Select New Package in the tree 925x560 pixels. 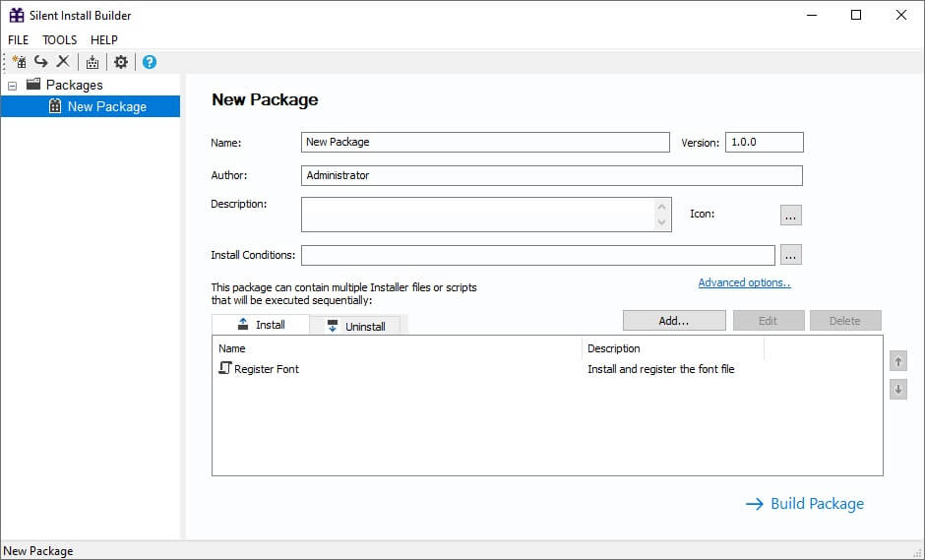click(91, 106)
